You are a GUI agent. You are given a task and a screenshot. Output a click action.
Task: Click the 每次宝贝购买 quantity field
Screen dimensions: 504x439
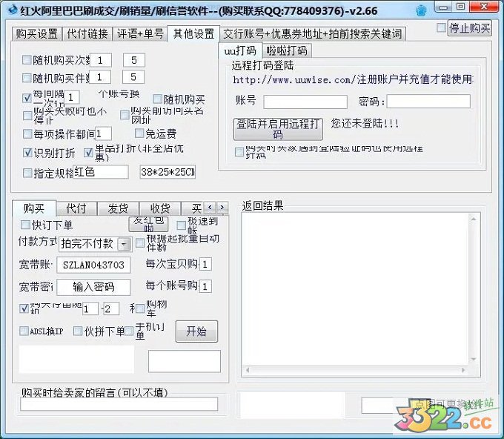coord(205,265)
